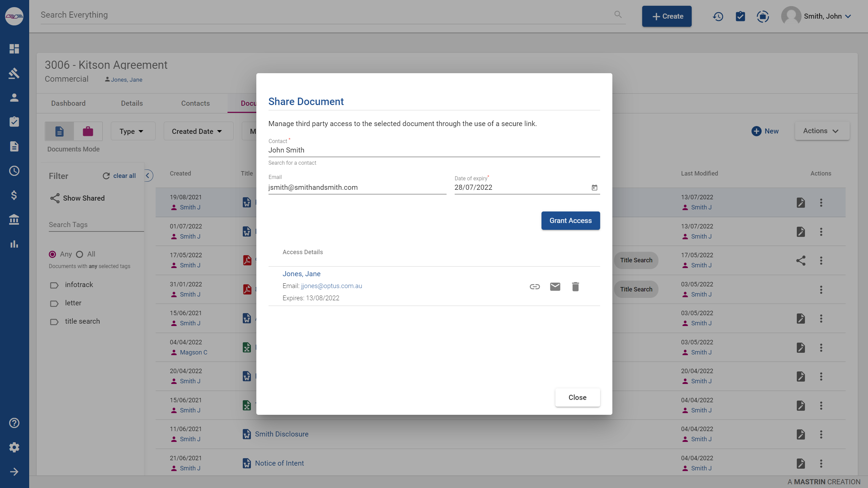Screen dimensions: 868x488
Task: Select the Any tags radio button
Action: point(53,254)
